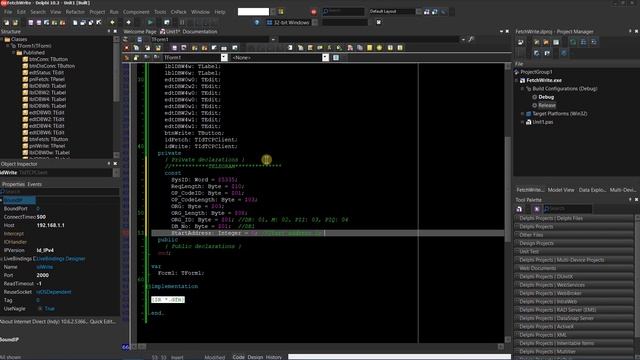Click the white Forward navigation arrow
The width and height of the screenshot is (640, 360).
tap(129, 22)
